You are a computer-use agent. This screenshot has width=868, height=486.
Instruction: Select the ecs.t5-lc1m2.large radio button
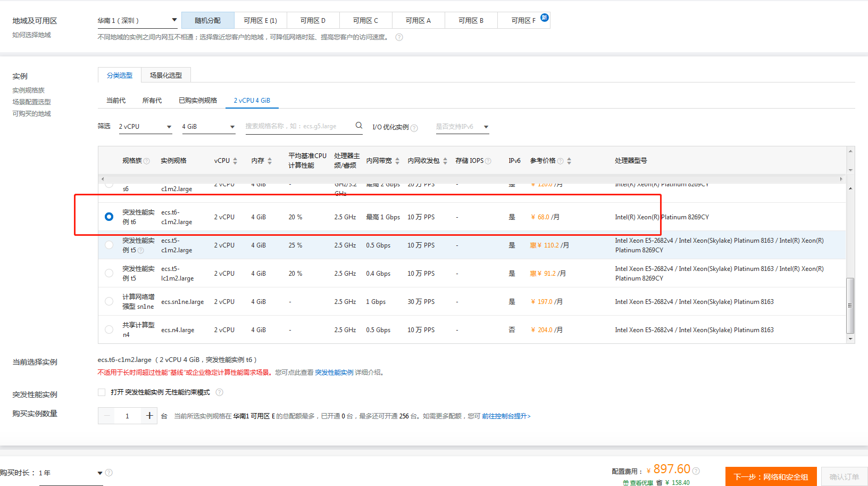click(x=109, y=273)
